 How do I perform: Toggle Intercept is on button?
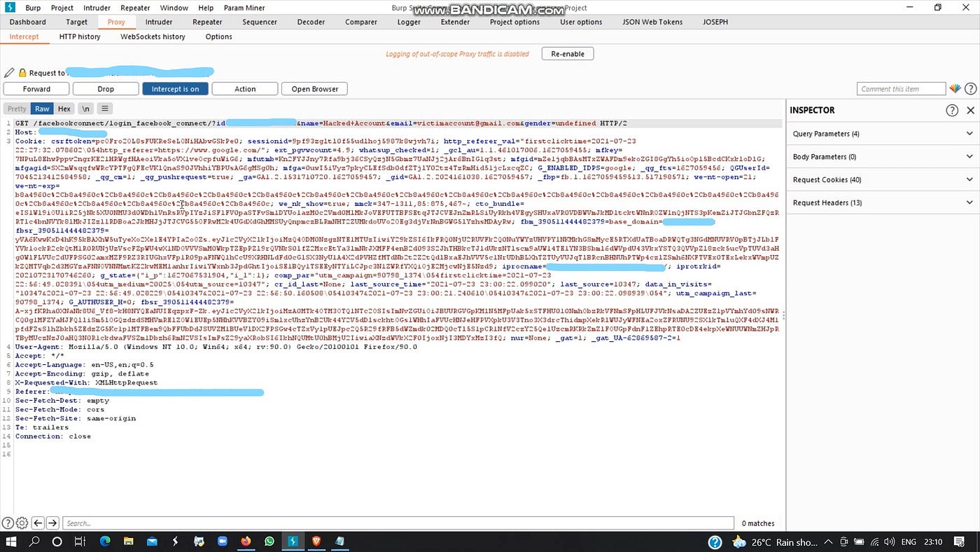click(x=175, y=89)
